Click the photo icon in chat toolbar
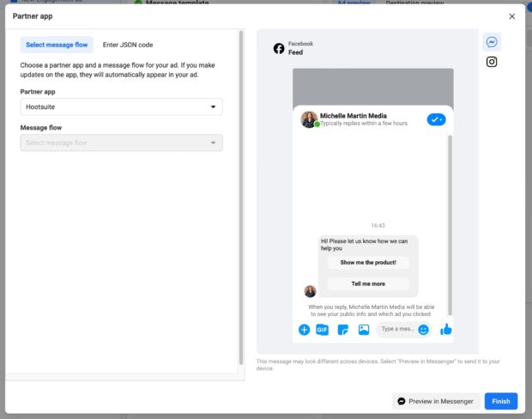The height and width of the screenshot is (419, 532). (364, 330)
